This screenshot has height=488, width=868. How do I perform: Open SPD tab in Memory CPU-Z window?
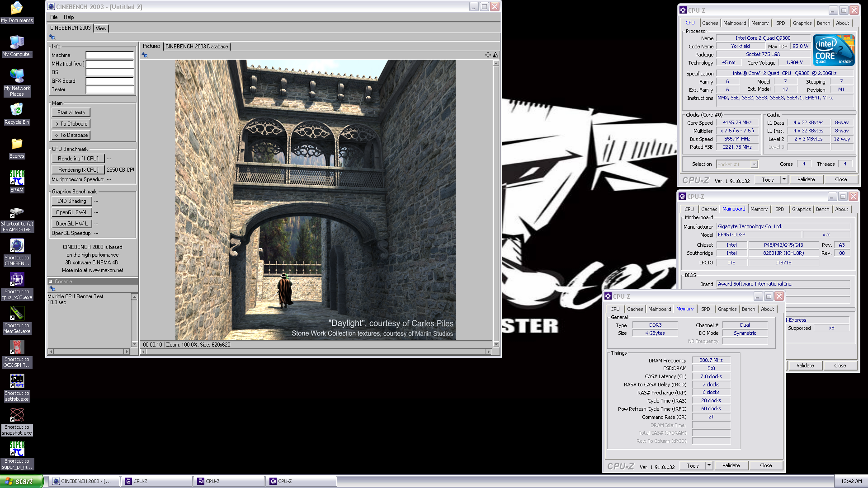705,309
